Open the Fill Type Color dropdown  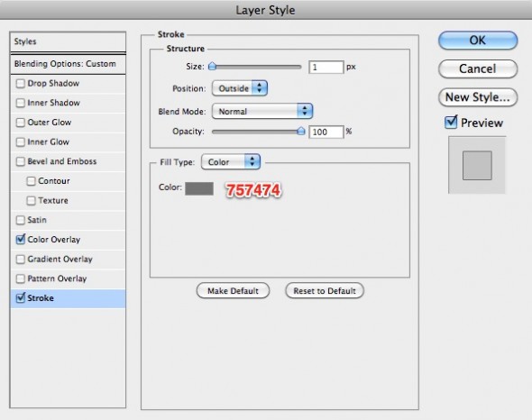click(231, 162)
